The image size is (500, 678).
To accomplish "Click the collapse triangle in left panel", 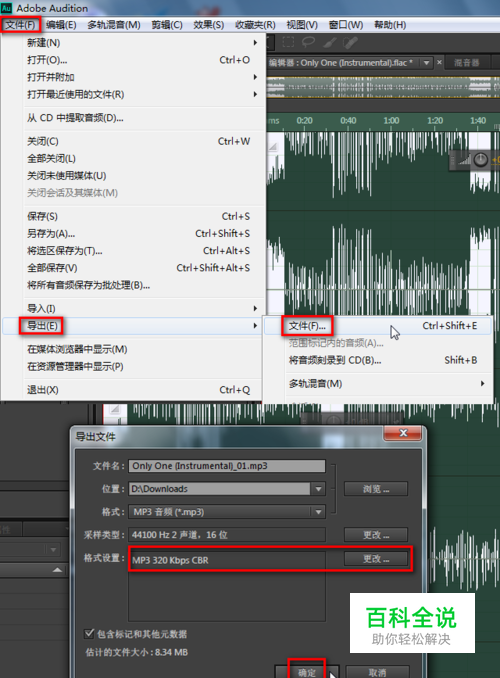I will tap(57, 570).
